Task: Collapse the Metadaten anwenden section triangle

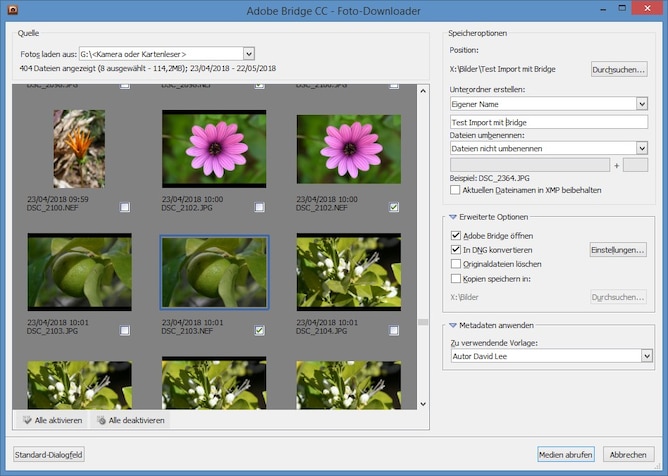Action: pyautogui.click(x=452, y=324)
